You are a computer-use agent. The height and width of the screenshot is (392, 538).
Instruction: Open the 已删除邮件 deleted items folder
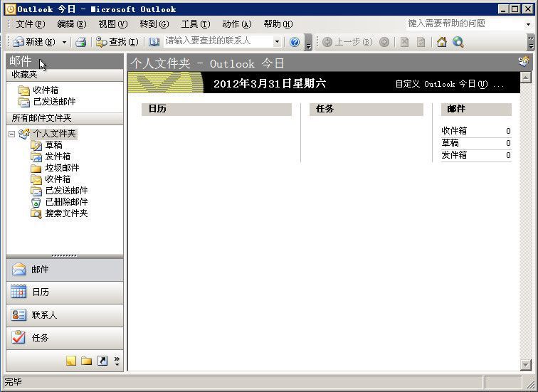(x=66, y=201)
